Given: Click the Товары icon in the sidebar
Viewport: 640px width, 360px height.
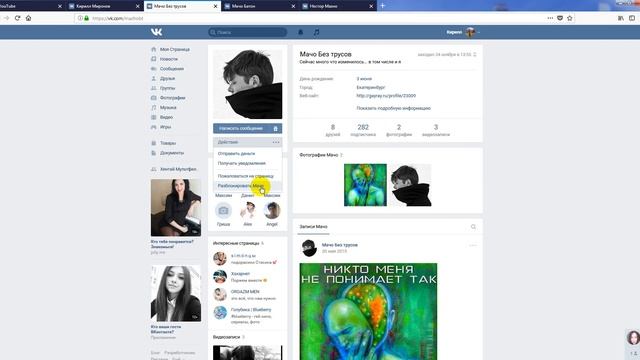Looking at the screenshot, I should point(153,143).
